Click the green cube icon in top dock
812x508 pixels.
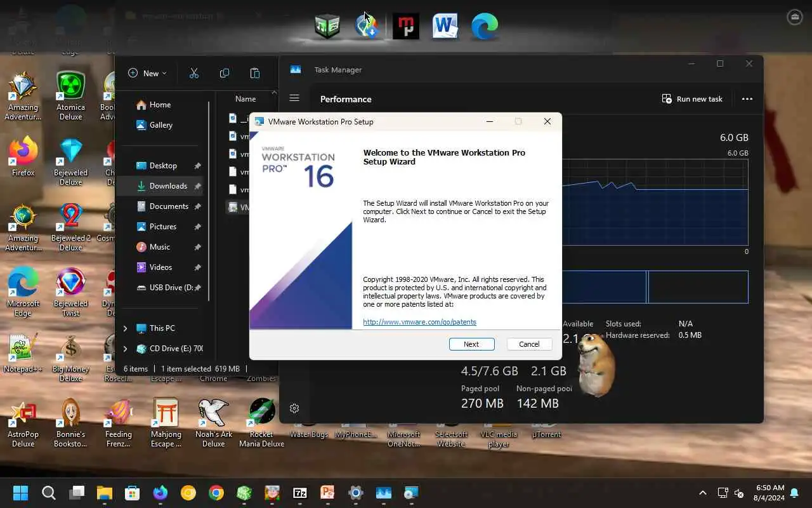pyautogui.click(x=327, y=26)
